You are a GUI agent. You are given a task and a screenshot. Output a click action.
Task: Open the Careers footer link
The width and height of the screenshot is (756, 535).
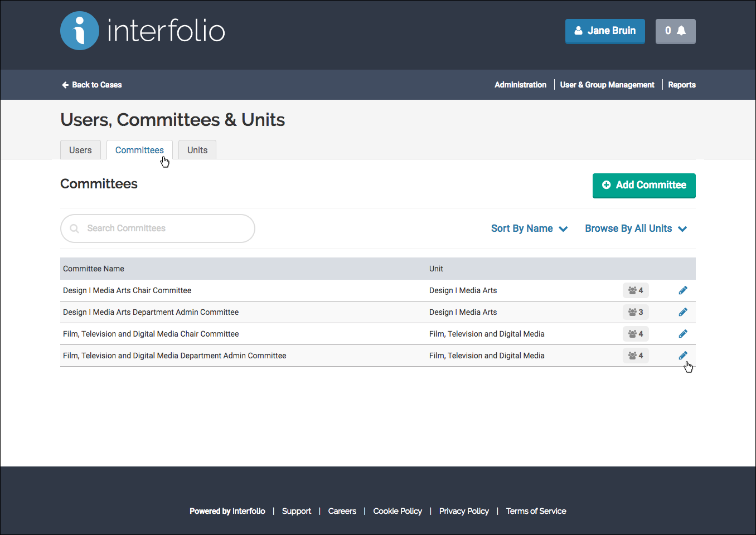342,511
